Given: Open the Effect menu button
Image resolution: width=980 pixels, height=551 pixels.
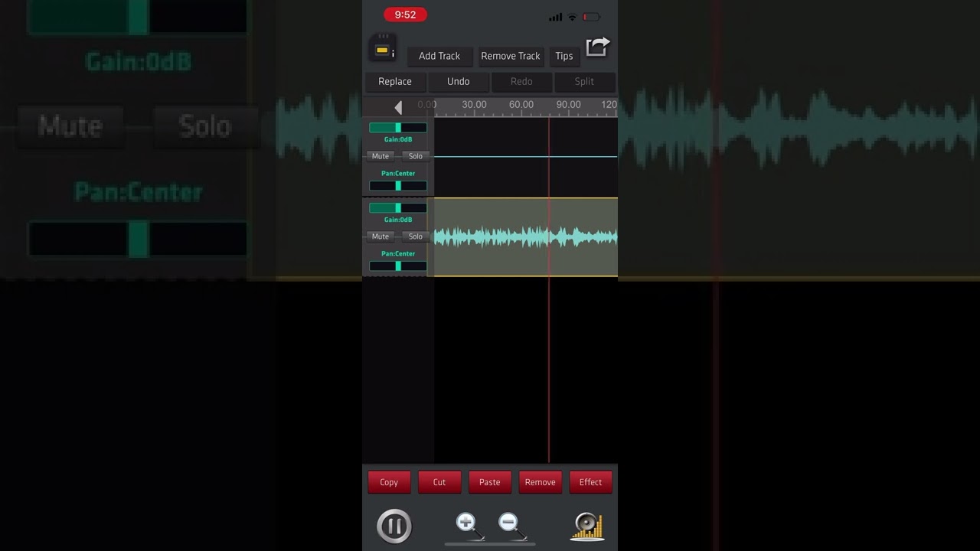Looking at the screenshot, I should [x=590, y=482].
